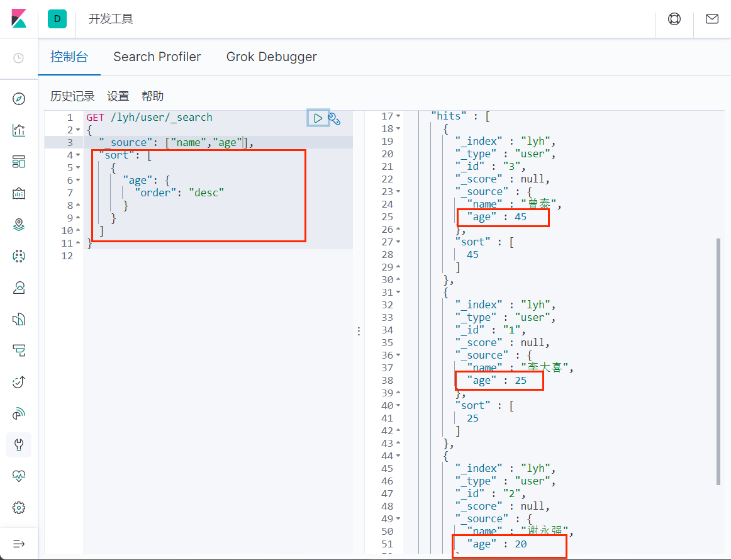Image resolution: width=731 pixels, height=560 pixels.
Task: Collapse the sort block at editor line 4
Action: pyautogui.click(x=78, y=155)
